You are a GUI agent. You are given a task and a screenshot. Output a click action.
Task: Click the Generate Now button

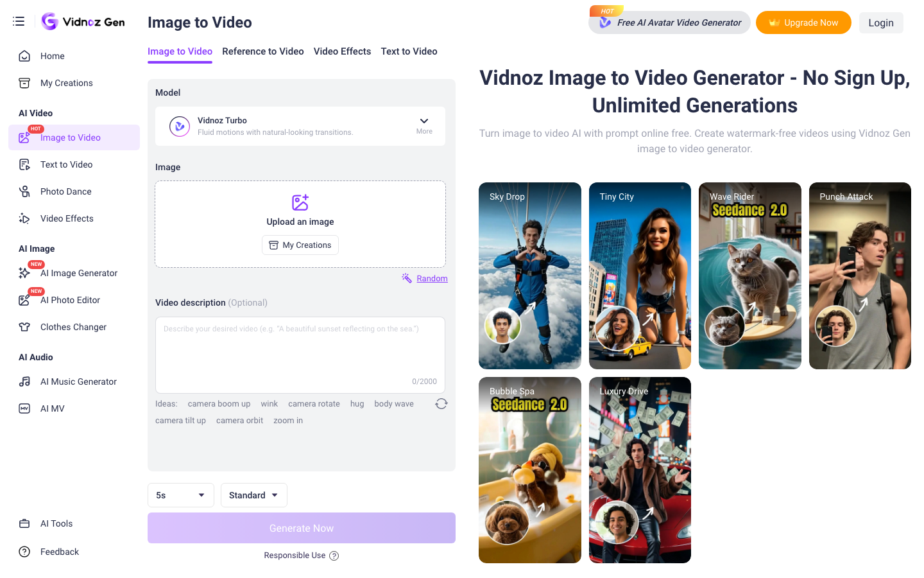(302, 528)
